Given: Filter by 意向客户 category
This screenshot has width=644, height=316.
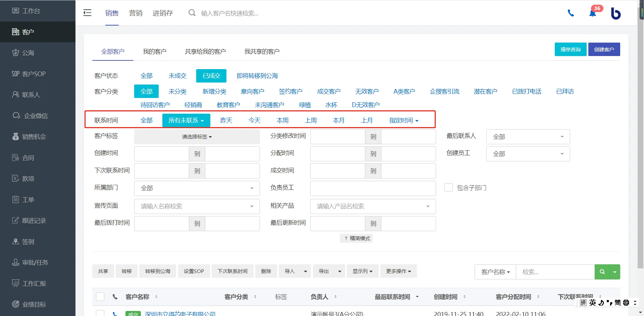Looking at the screenshot, I should point(252,91).
